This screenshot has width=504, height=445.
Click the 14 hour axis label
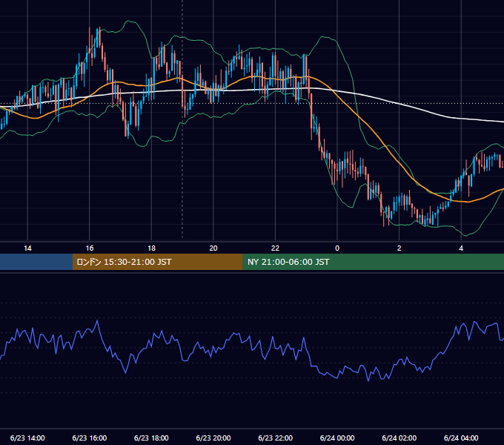pos(27,248)
